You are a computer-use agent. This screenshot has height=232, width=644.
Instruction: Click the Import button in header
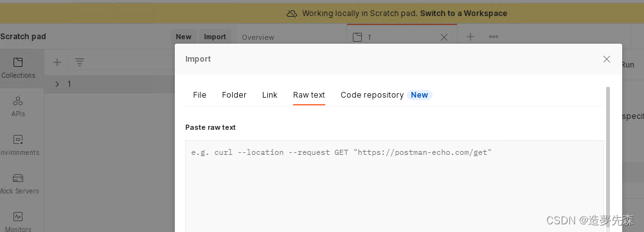215,37
